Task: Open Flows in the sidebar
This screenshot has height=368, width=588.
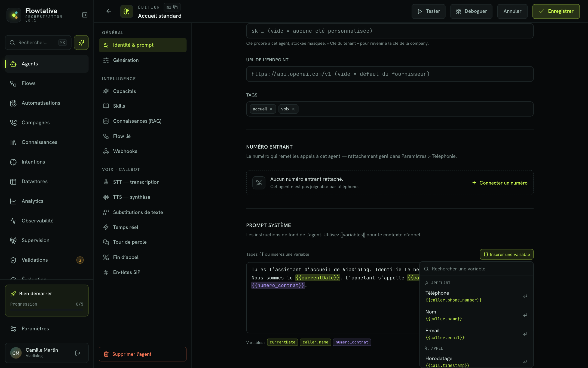Action: [47, 83]
